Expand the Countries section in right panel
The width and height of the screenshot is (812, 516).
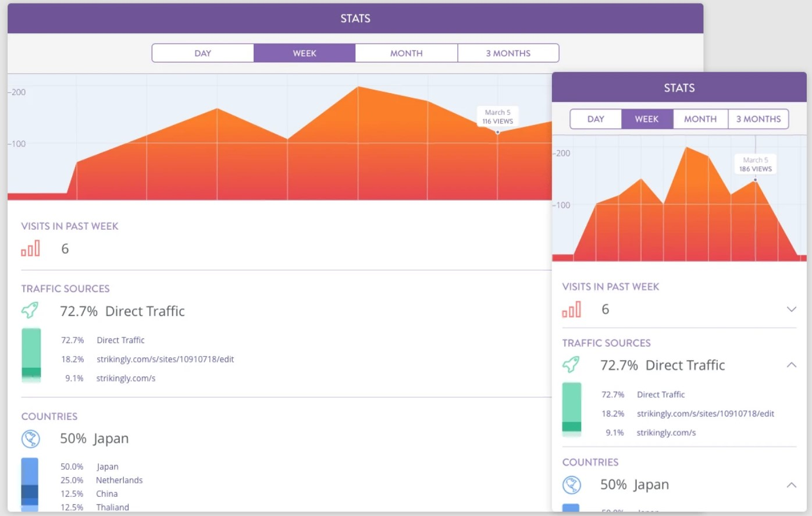pos(791,484)
